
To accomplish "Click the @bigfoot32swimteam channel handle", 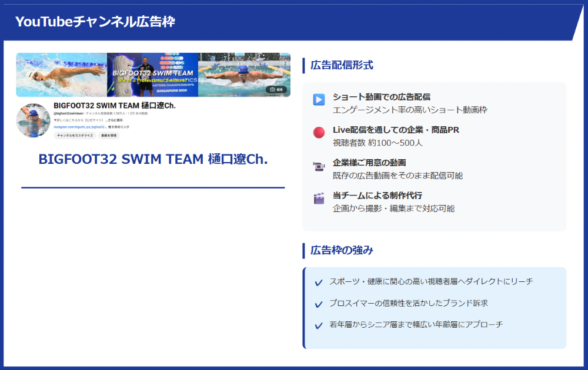I will pyautogui.click(x=69, y=113).
